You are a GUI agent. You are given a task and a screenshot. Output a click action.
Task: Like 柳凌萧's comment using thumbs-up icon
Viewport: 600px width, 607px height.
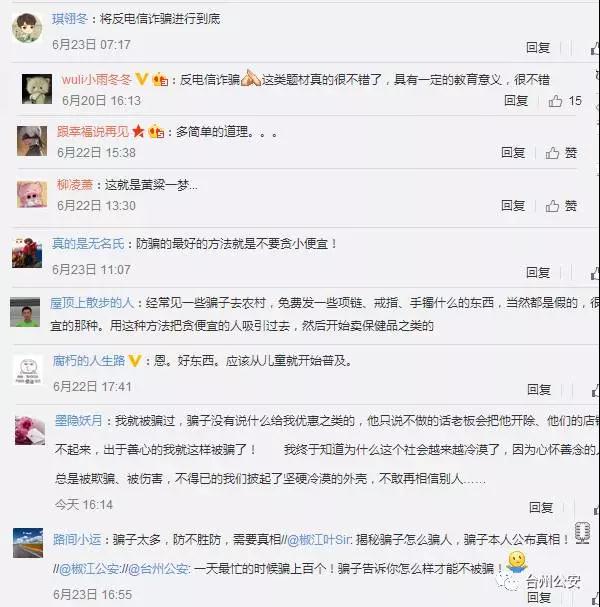(552, 206)
